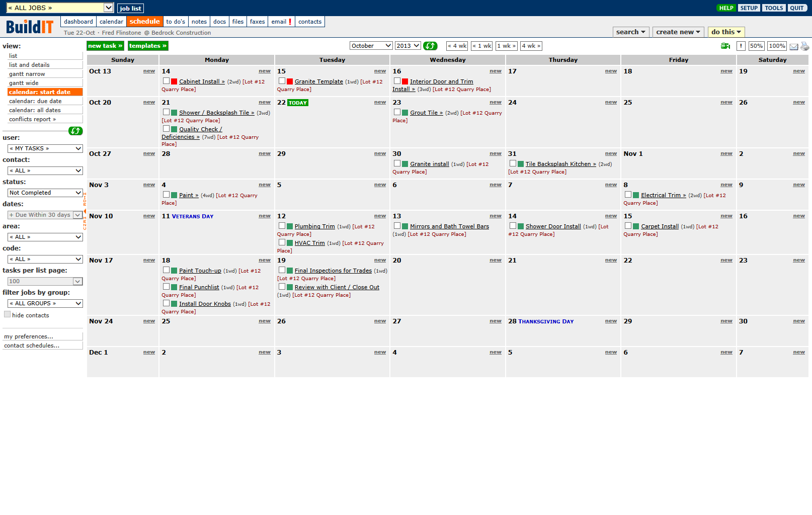Click the new task button
This screenshot has height=515, width=812.
(105, 46)
